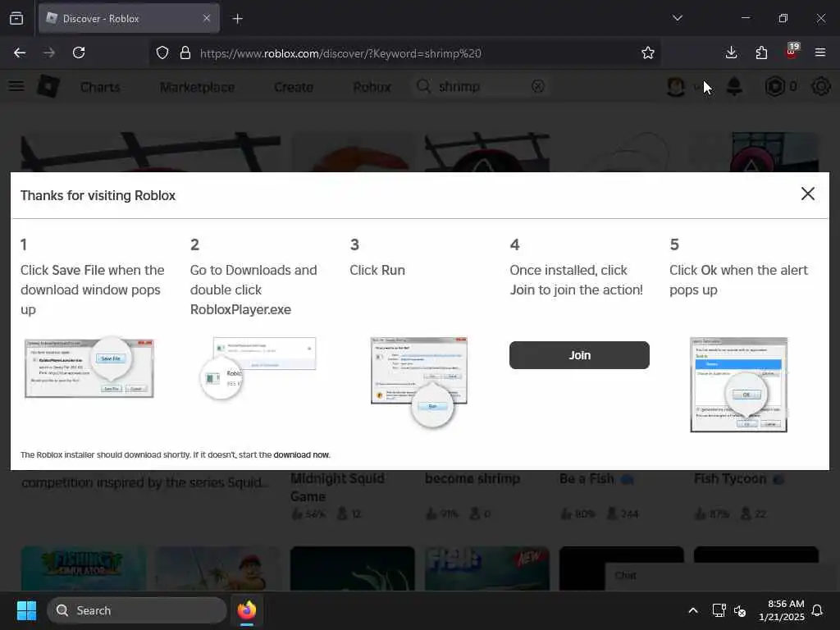Open the Marketplace page
The height and width of the screenshot is (630, 840).
click(x=197, y=87)
